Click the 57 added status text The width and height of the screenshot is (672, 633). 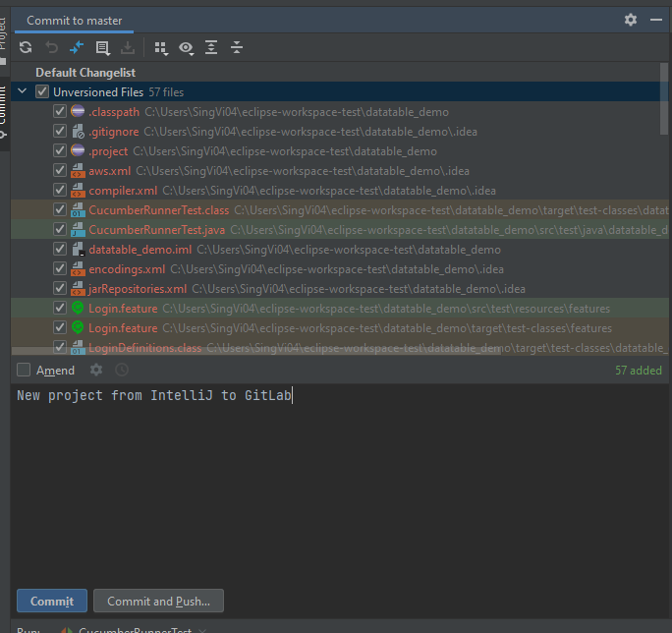point(639,371)
